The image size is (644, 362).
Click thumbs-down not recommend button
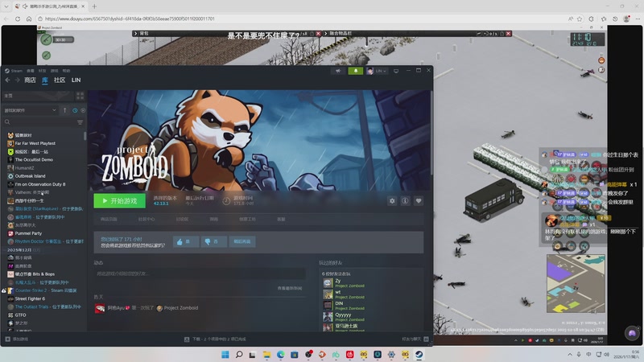tap(213, 242)
